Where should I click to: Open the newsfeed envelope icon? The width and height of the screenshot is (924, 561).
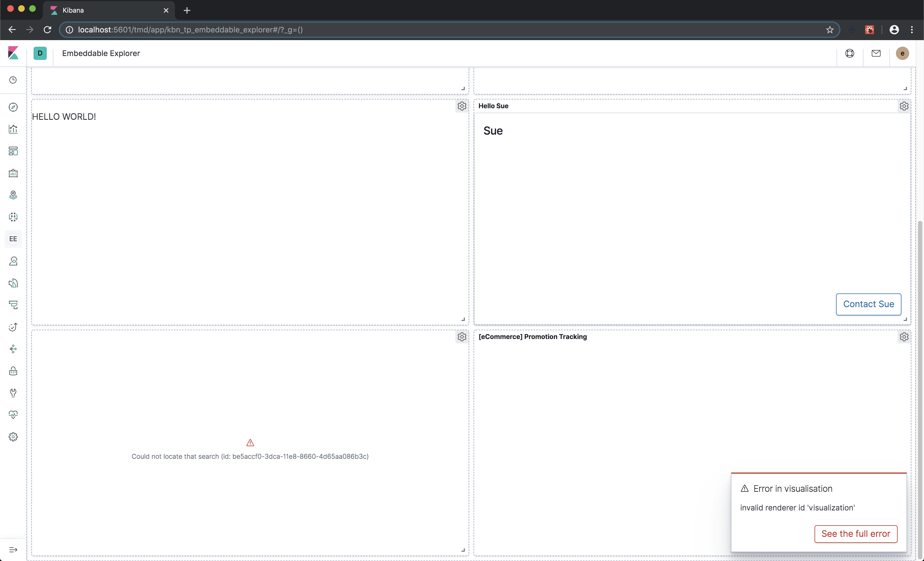tap(876, 53)
